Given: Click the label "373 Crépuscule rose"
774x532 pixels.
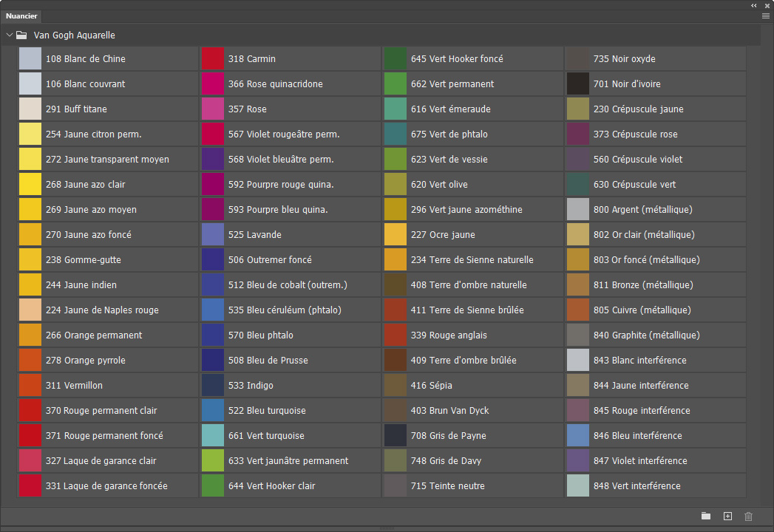Looking at the screenshot, I should click(635, 134).
